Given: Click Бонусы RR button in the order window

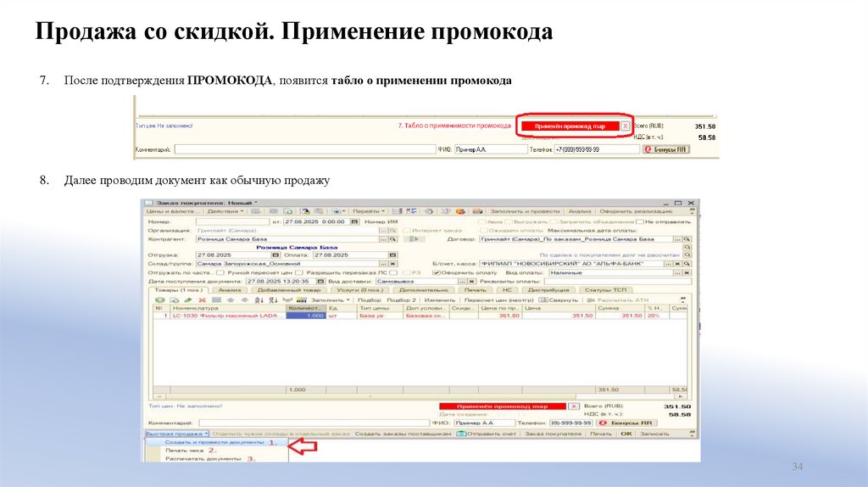Looking at the screenshot, I should 627,423.
